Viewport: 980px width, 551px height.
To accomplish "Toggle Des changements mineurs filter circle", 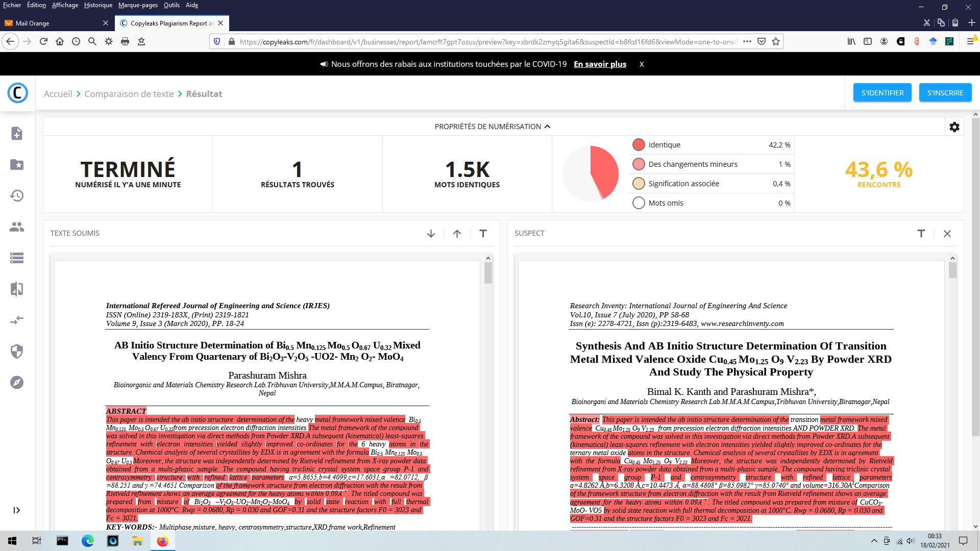I will coord(639,164).
